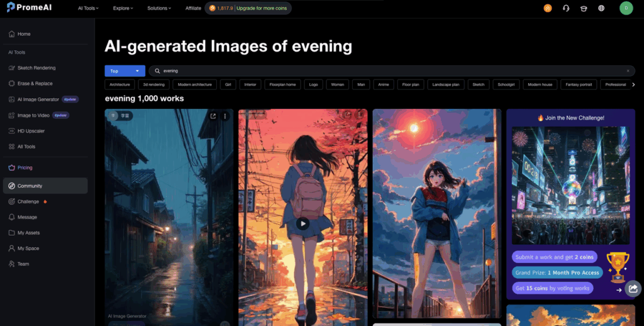644x326 pixels.
Task: Click Upgrade for more coins
Action: click(x=262, y=8)
